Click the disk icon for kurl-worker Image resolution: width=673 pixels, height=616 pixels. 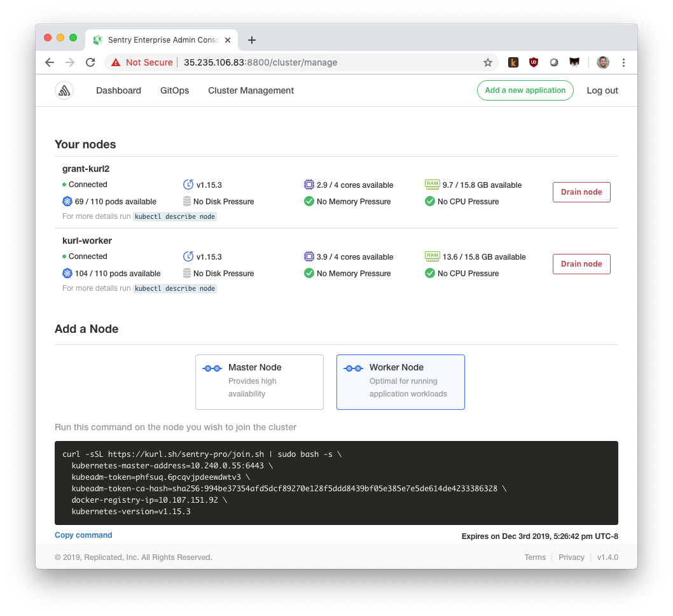point(187,273)
